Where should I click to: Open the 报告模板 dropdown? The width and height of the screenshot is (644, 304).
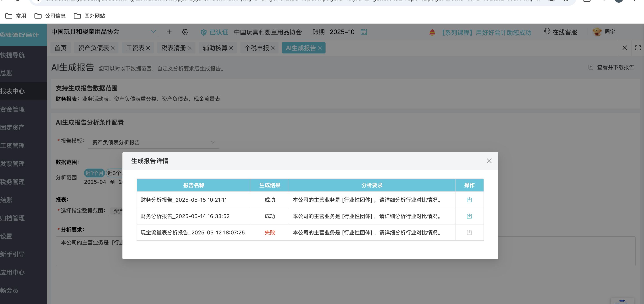coord(153,142)
